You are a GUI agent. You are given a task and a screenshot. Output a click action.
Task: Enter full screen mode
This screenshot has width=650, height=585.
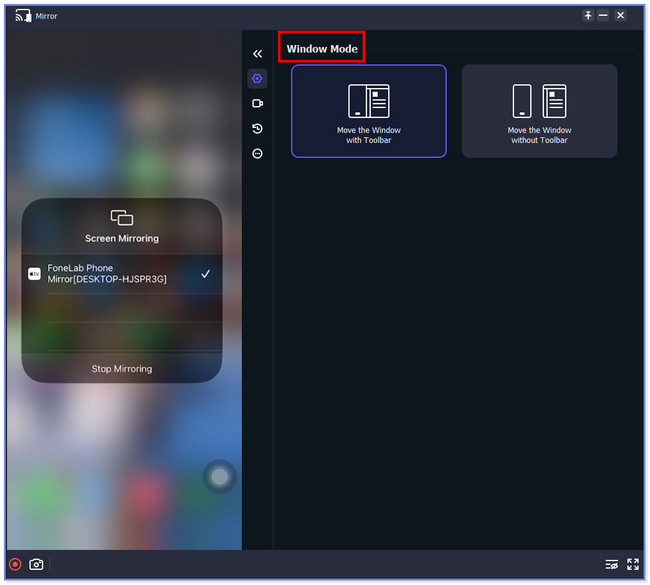[x=632, y=564]
